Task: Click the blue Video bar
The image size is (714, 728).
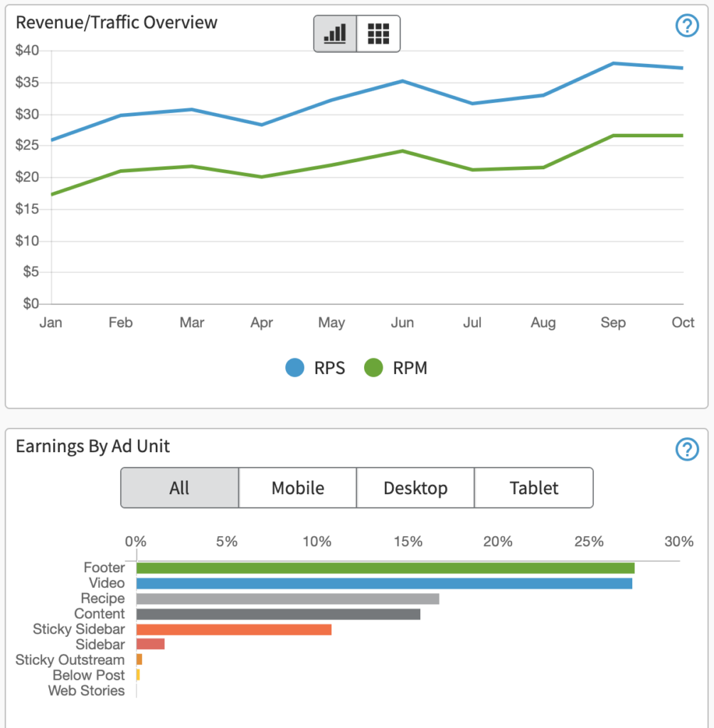Action: (384, 584)
